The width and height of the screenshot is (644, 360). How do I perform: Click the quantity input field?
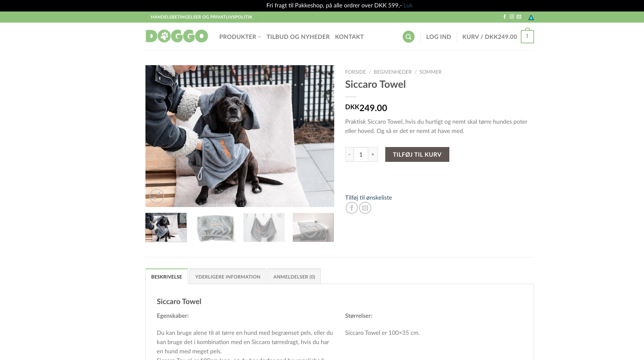click(x=361, y=154)
